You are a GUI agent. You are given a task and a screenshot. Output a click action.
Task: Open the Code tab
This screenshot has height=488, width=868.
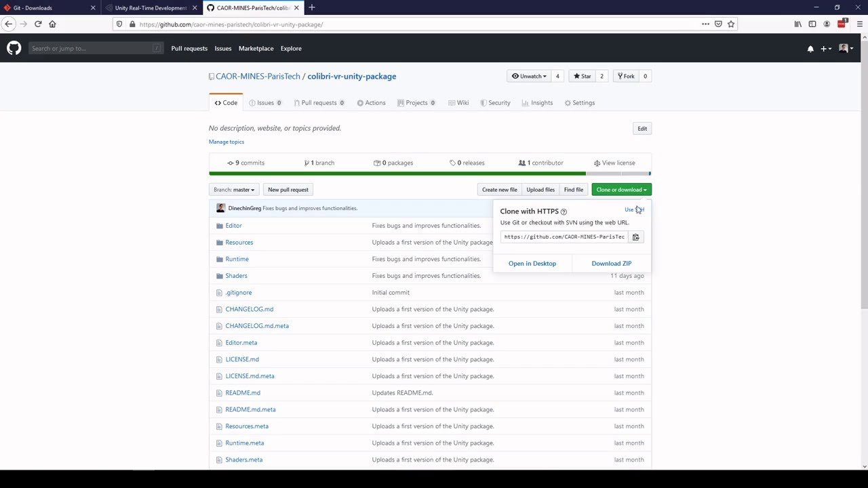pos(226,103)
